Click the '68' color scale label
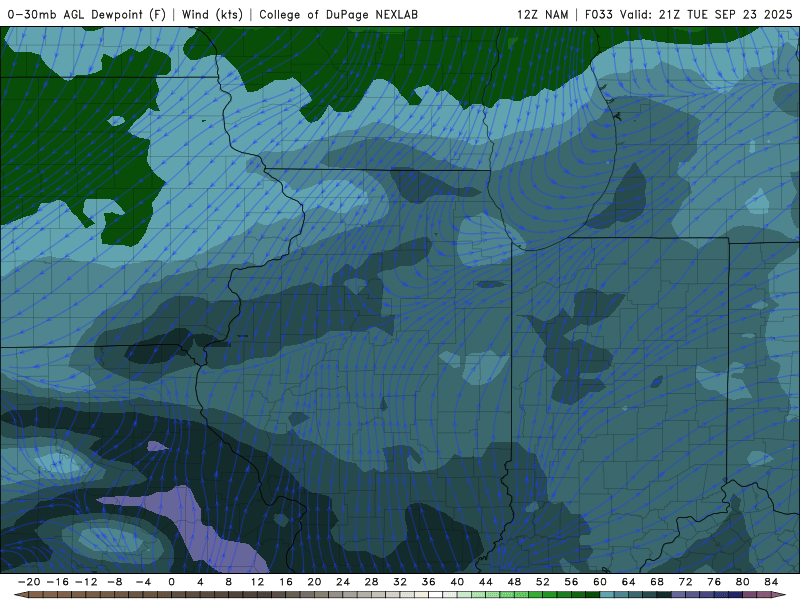 [657, 582]
